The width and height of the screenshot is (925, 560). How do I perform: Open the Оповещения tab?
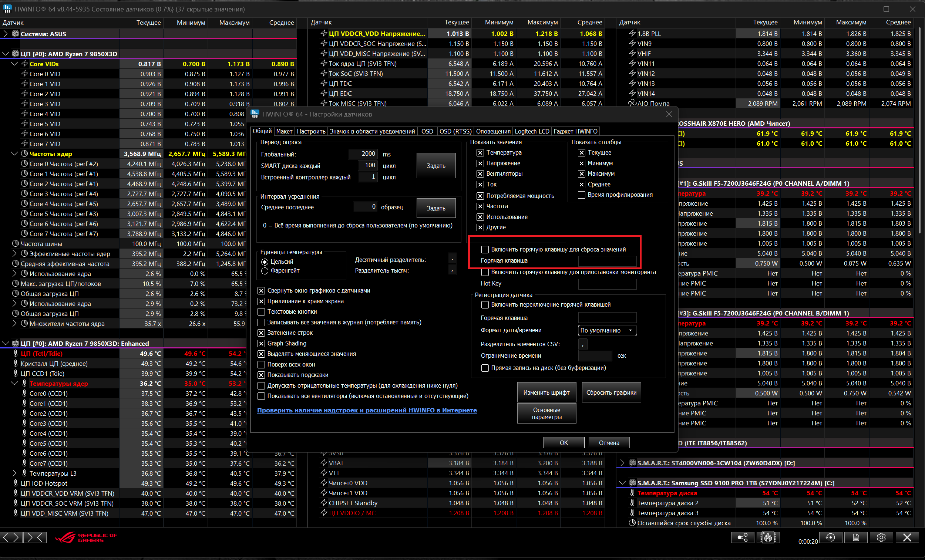click(x=493, y=131)
